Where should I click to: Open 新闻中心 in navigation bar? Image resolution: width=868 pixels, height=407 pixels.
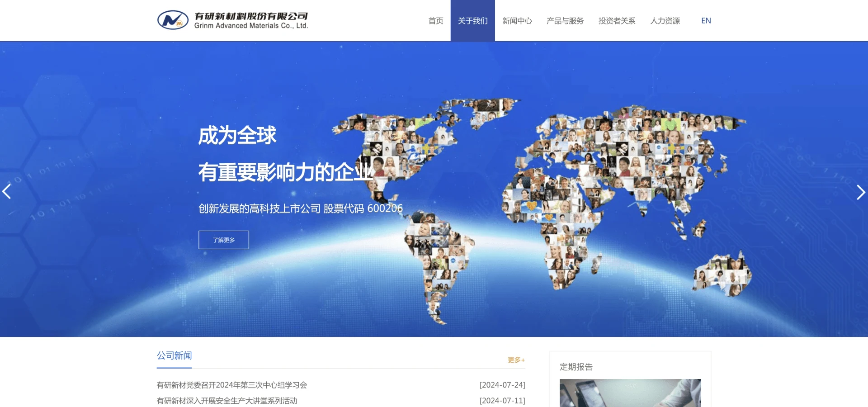point(517,21)
